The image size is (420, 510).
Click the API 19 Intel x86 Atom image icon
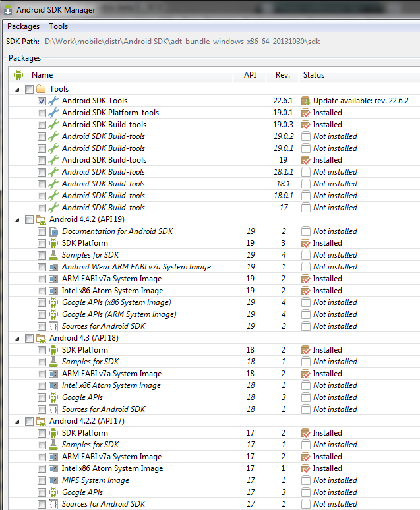click(53, 291)
